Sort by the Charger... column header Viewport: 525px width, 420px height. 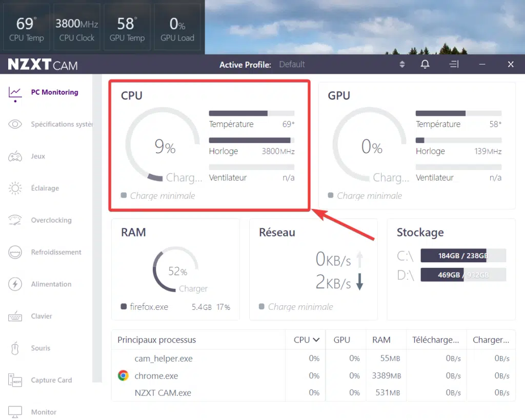[491, 340]
